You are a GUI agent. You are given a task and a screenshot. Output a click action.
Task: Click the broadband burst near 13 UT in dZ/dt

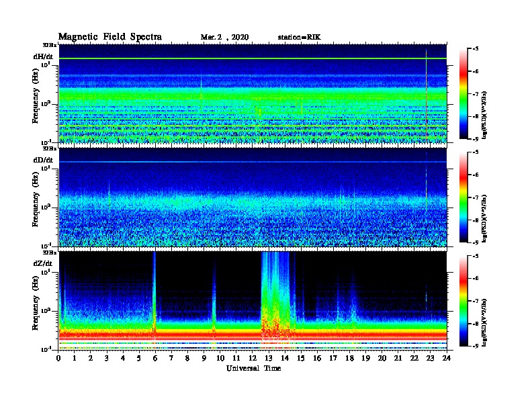coord(275,298)
